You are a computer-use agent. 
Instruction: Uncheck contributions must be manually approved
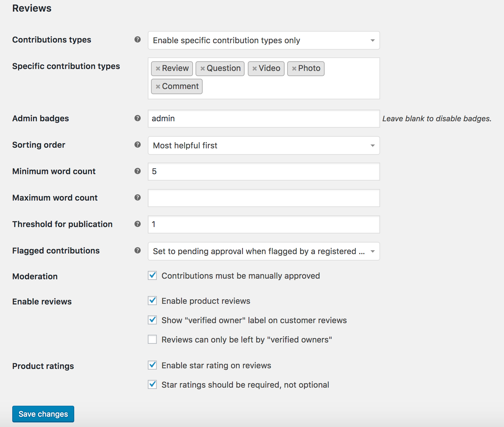click(152, 275)
